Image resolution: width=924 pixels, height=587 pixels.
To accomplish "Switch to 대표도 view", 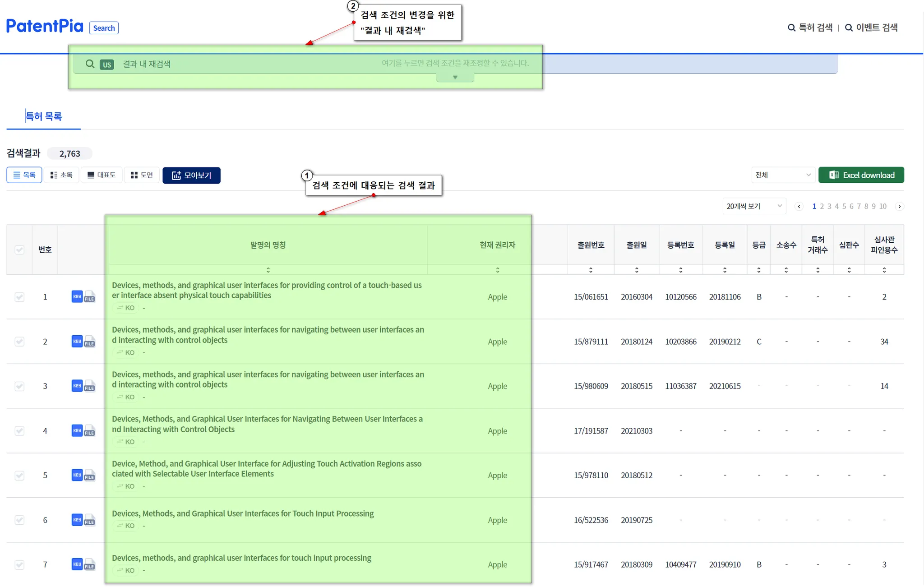I will [x=102, y=175].
